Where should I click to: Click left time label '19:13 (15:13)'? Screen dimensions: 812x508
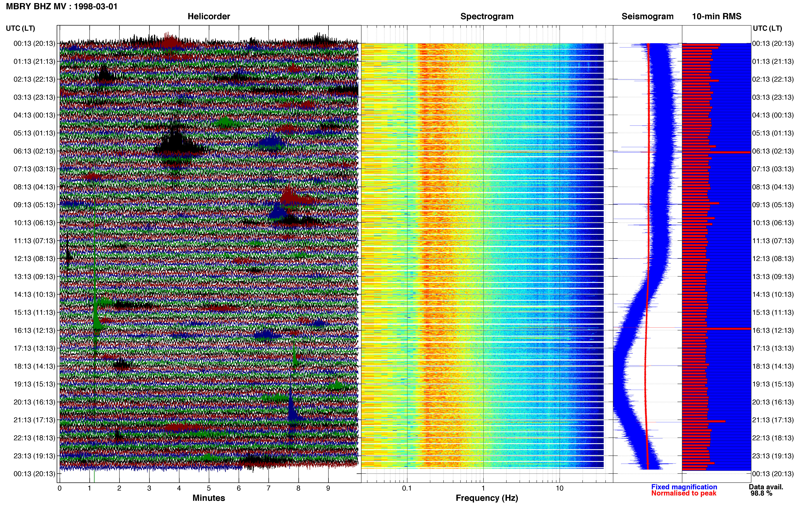[34, 384]
